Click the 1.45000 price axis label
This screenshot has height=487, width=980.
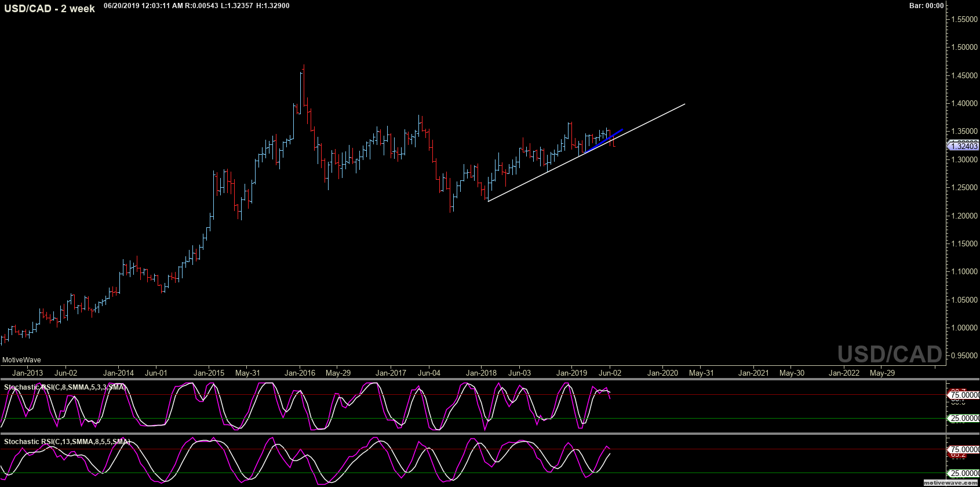pyautogui.click(x=964, y=75)
